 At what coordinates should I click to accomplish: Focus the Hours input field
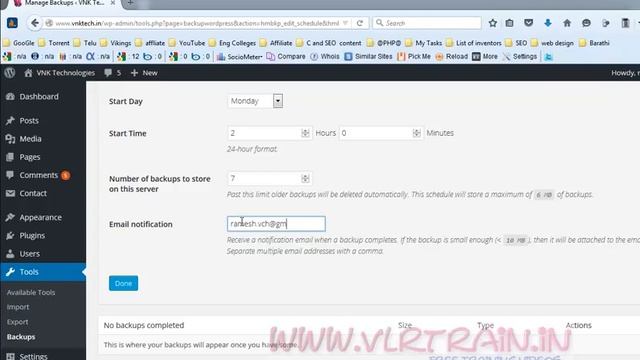point(269,133)
